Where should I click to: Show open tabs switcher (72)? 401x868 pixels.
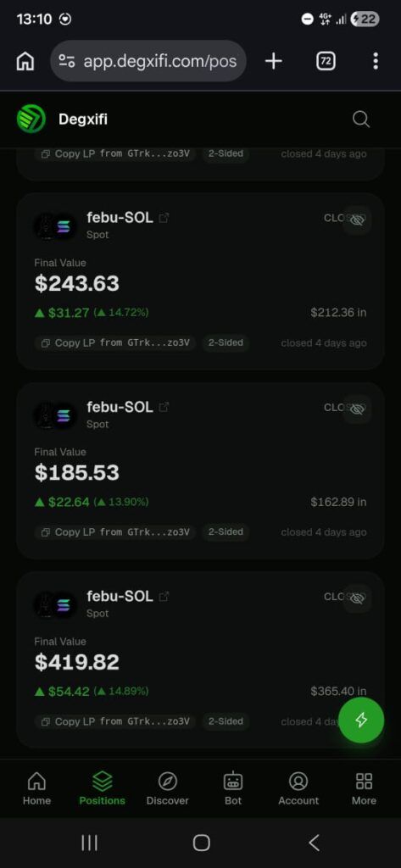point(326,61)
